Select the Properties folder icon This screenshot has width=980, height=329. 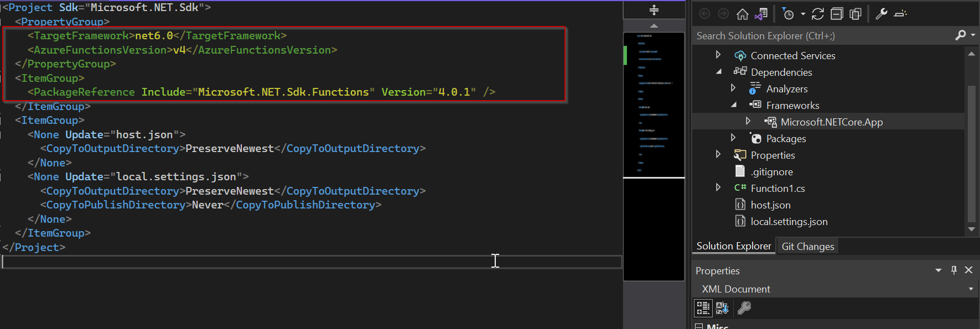(740, 154)
